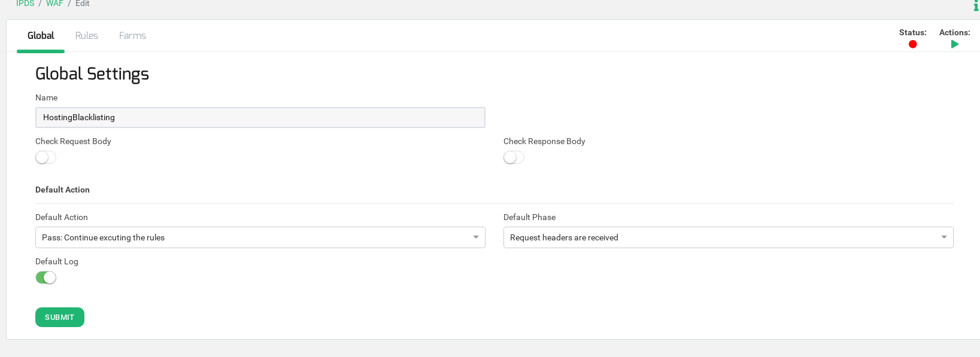Enable Check Request Body toggle
The width and height of the screenshot is (980, 357).
45,157
